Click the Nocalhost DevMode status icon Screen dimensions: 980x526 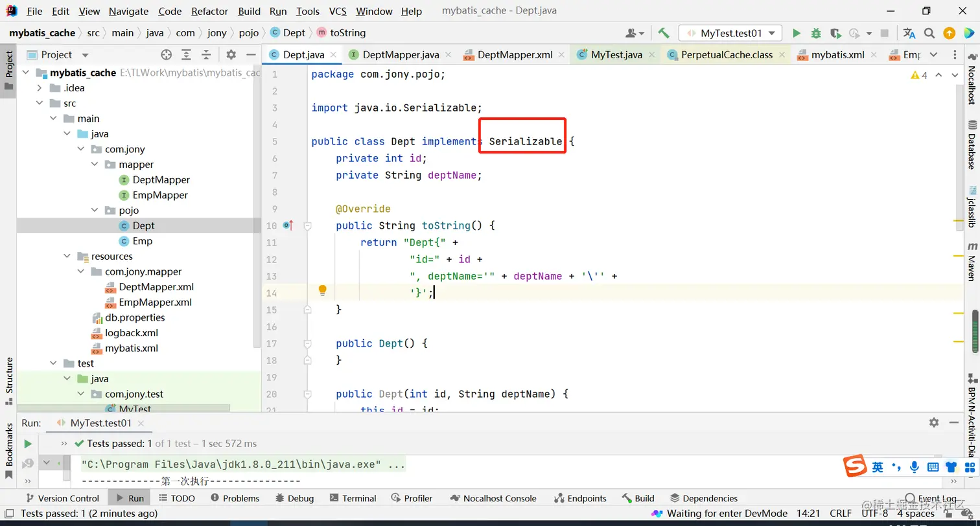pos(657,514)
